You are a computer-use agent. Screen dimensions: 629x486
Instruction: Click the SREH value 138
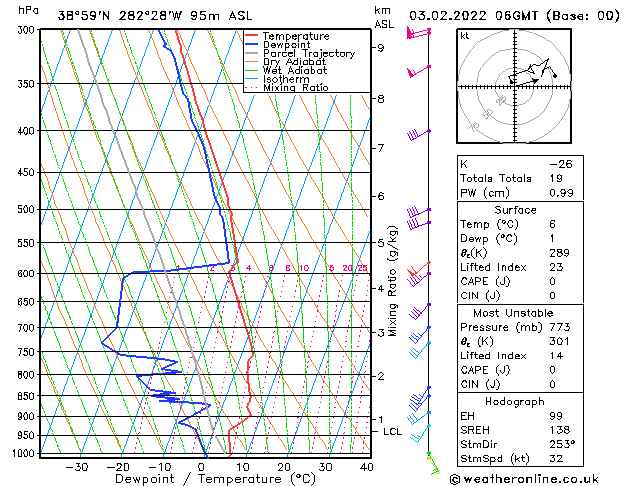pyautogui.click(x=560, y=430)
